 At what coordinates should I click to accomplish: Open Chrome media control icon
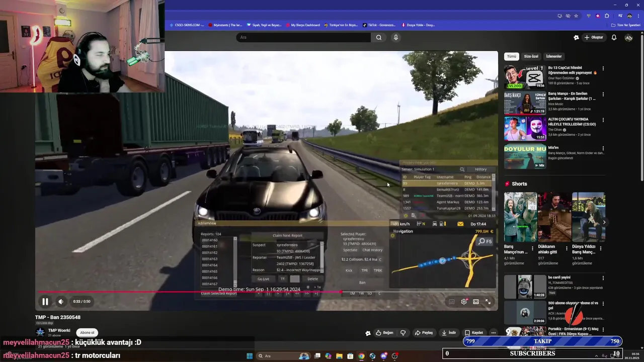[620, 16]
